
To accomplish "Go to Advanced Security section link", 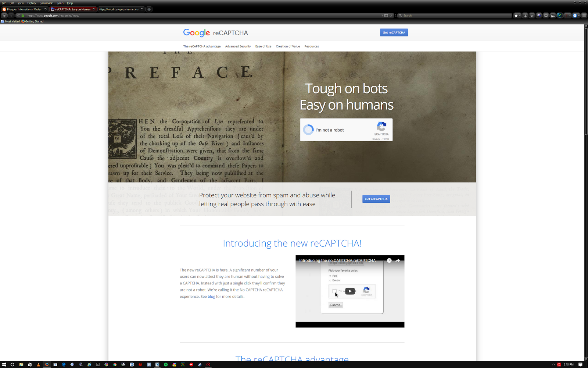I will [238, 46].
